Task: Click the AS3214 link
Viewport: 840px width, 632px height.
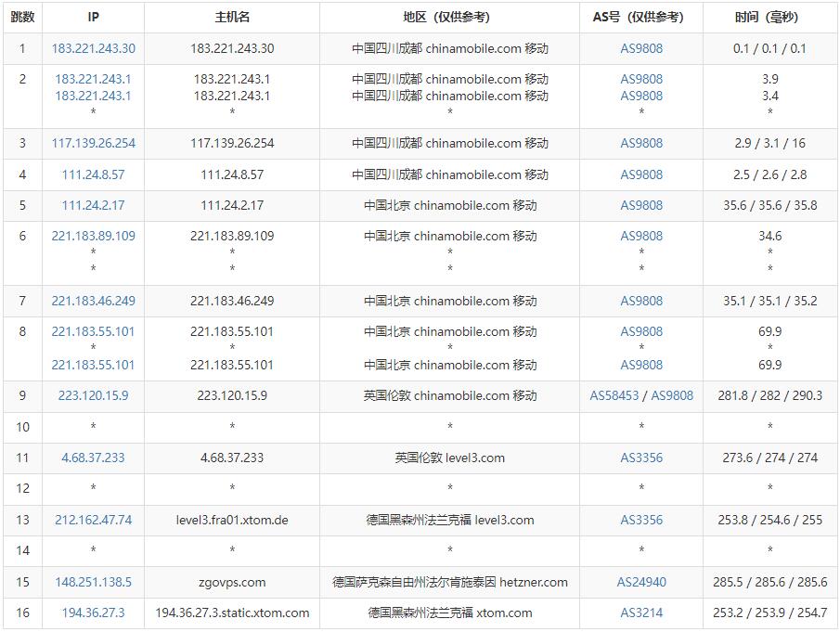Action: pos(641,613)
